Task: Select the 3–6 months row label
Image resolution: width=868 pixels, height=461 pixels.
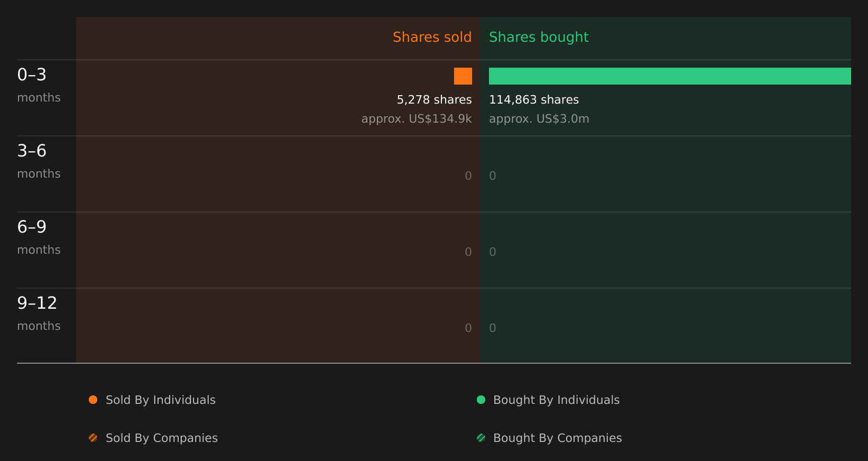Action: 39,161
